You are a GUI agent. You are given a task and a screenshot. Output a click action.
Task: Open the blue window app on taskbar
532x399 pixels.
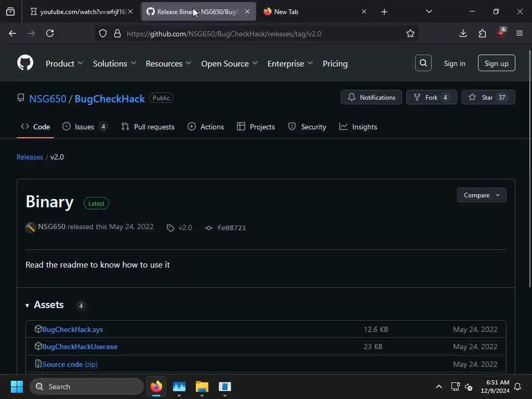tap(224, 387)
